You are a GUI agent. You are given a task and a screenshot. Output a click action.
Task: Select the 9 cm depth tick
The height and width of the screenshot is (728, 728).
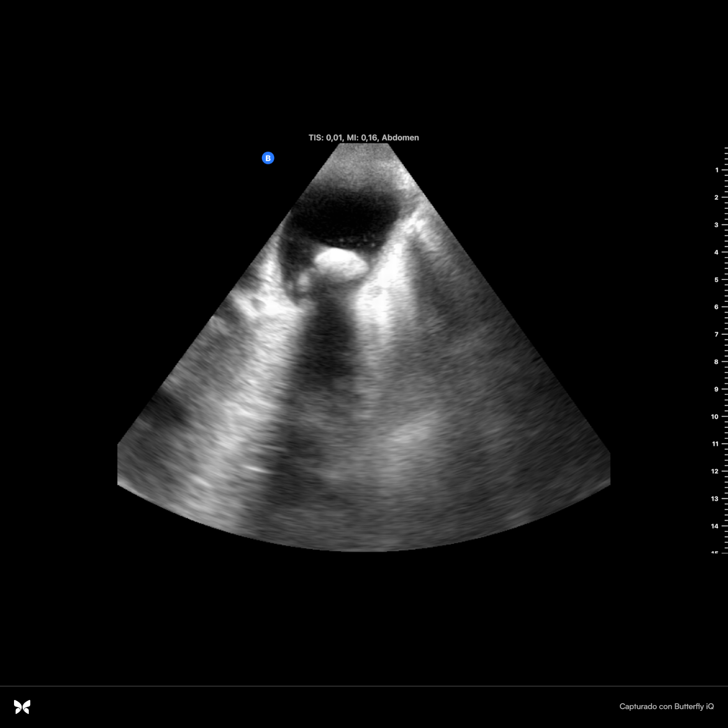pyautogui.click(x=717, y=389)
